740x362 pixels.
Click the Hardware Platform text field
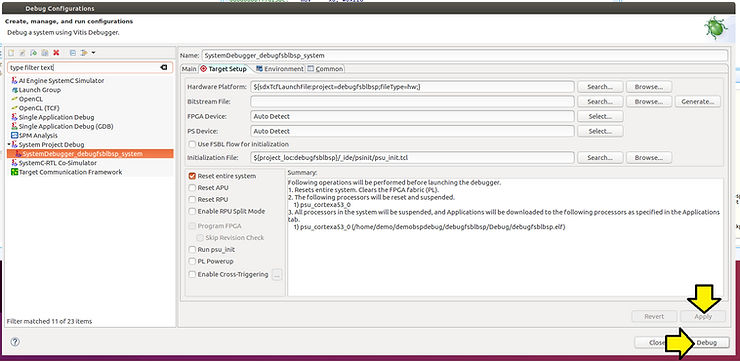coord(412,87)
